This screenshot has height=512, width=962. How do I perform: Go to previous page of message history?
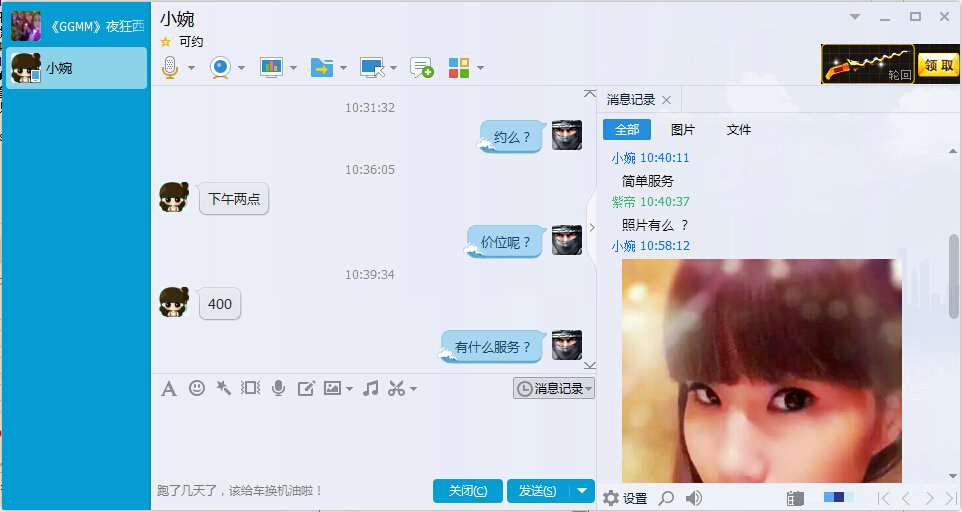click(x=906, y=498)
